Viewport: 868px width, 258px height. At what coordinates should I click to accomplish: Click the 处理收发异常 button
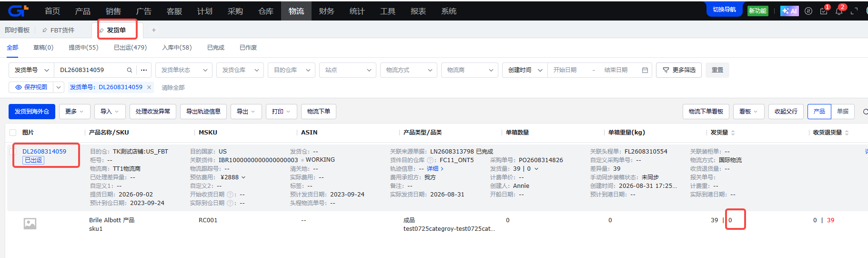[153, 112]
